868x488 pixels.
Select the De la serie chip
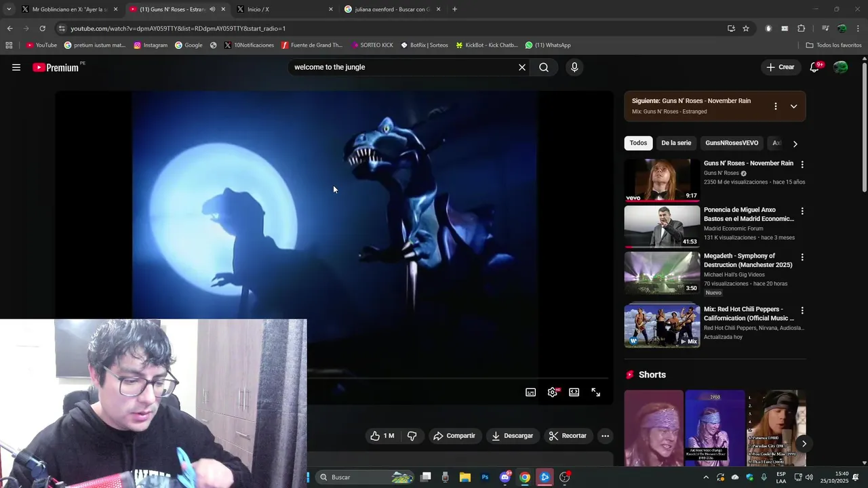676,143
